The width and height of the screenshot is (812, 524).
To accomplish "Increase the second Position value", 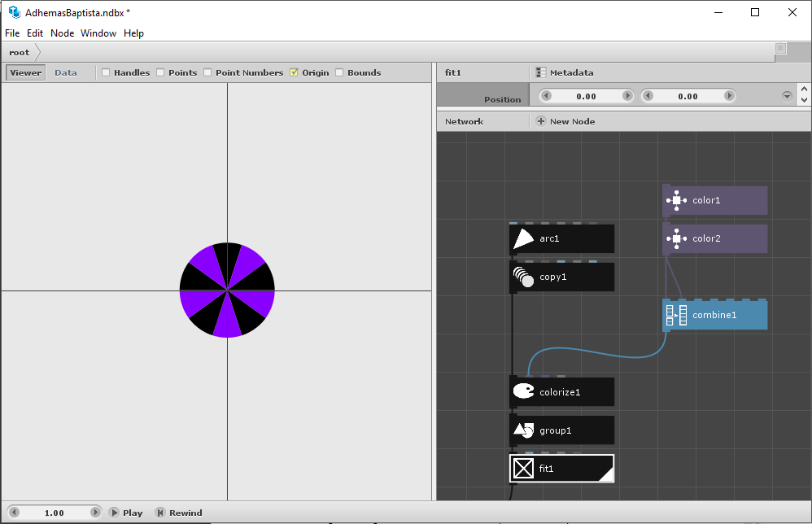I will point(729,96).
